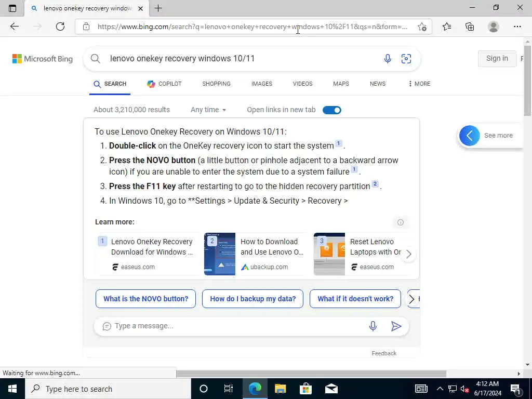Image resolution: width=532 pixels, height=399 pixels.
Task: Start voice search with microphone in search box
Action: coord(388,58)
